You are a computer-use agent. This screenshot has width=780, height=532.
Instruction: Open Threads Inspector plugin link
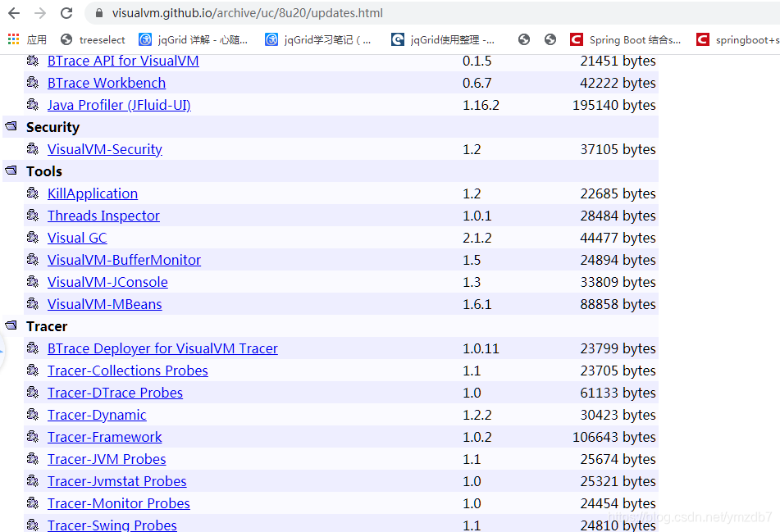coord(103,216)
